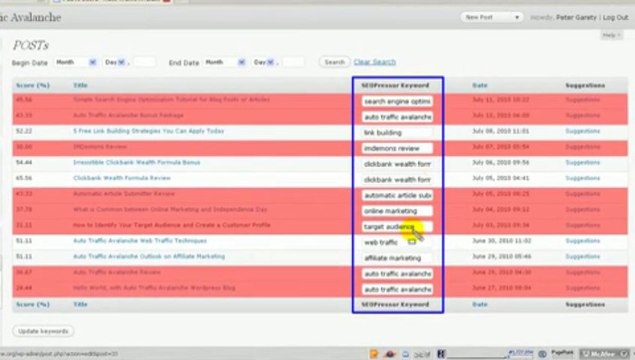
Task: Open the IMDemons Review post
Action: point(100,147)
